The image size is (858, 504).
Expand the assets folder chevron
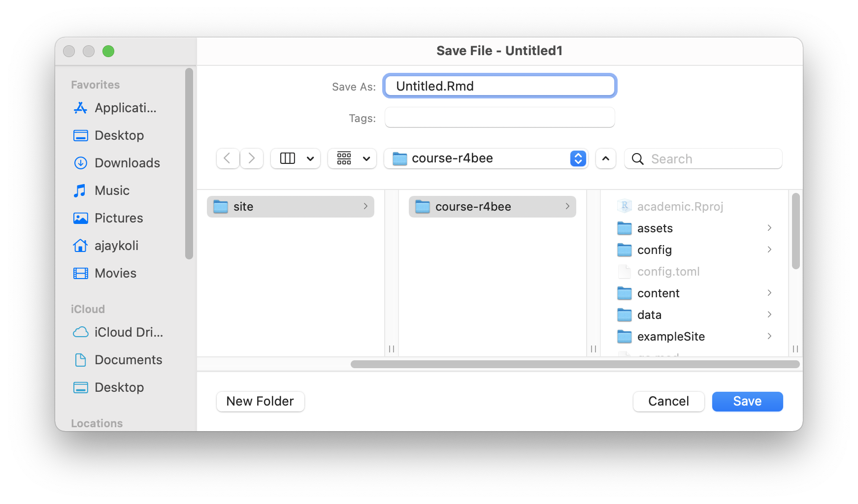coord(769,228)
